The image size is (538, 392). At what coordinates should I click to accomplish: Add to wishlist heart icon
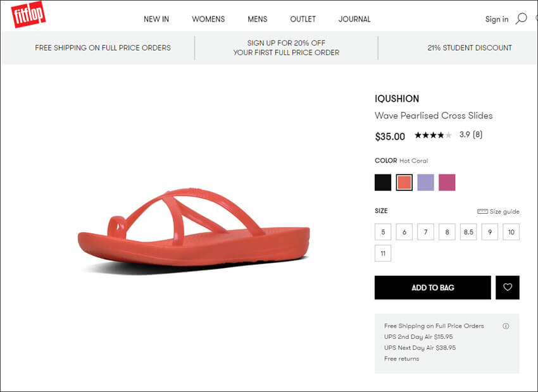508,288
